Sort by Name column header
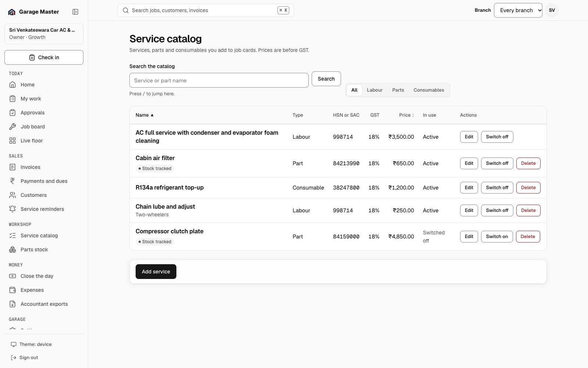The width and height of the screenshot is (588, 368). point(144,115)
